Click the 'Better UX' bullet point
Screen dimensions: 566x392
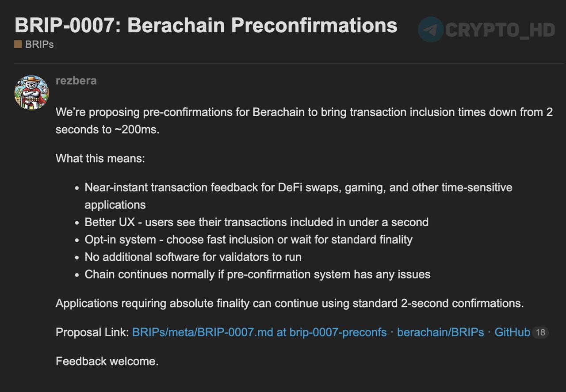coord(256,222)
